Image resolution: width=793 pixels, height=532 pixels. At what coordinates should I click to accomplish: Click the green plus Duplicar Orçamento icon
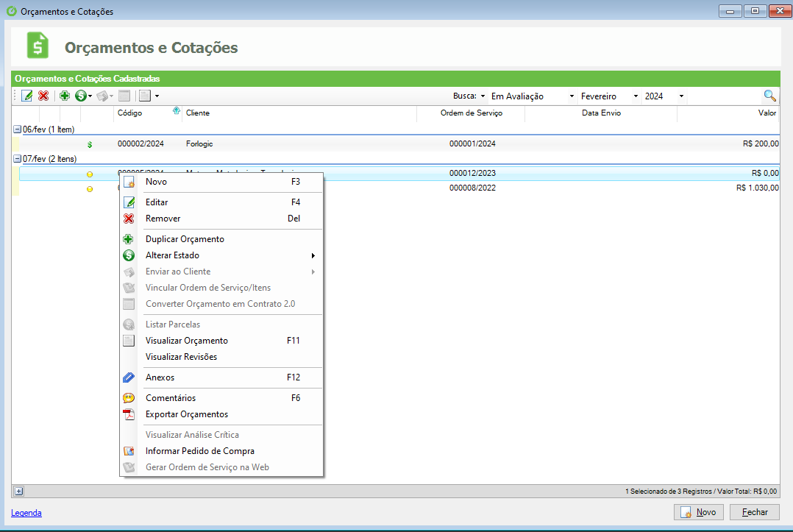(129, 239)
